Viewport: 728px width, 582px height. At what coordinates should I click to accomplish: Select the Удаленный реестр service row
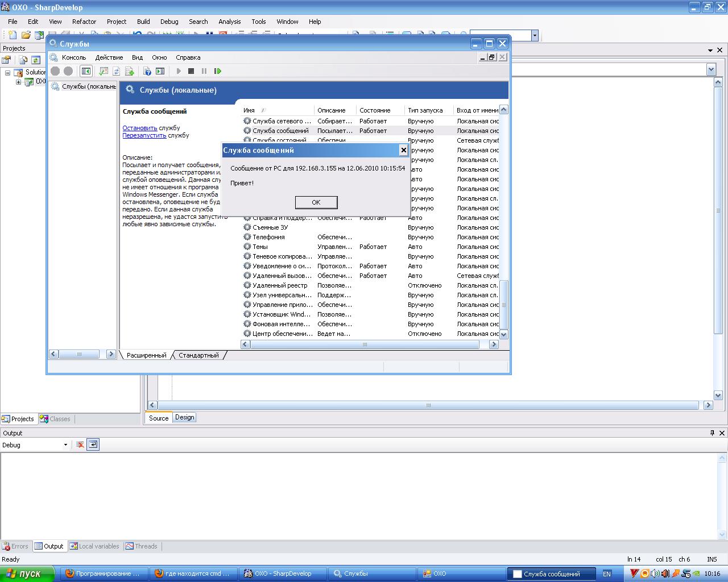pos(370,285)
